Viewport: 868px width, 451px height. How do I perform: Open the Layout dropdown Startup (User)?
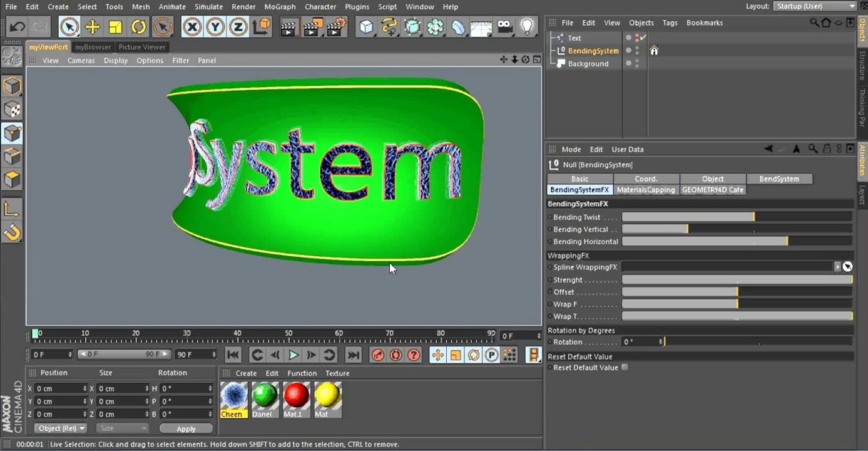(815, 6)
